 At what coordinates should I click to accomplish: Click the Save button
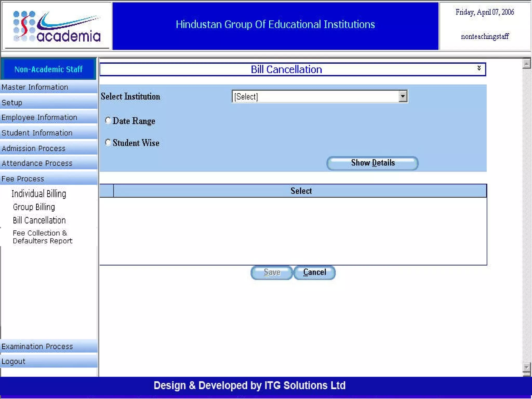272,272
